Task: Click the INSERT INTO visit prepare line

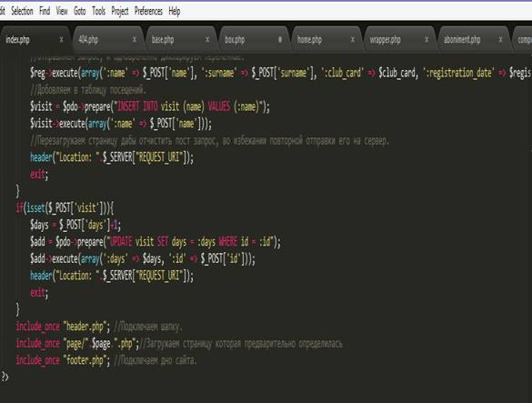Action: (x=150, y=107)
